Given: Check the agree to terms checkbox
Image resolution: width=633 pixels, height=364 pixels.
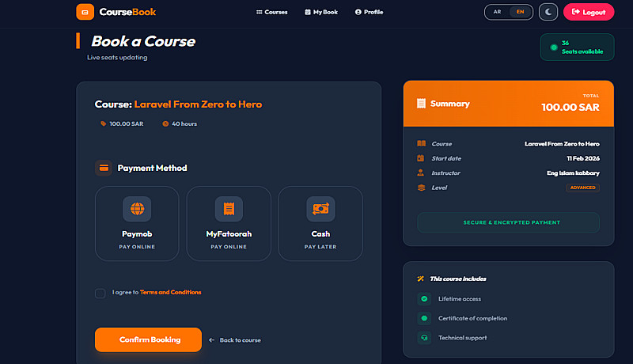Looking at the screenshot, I should 100,294.
